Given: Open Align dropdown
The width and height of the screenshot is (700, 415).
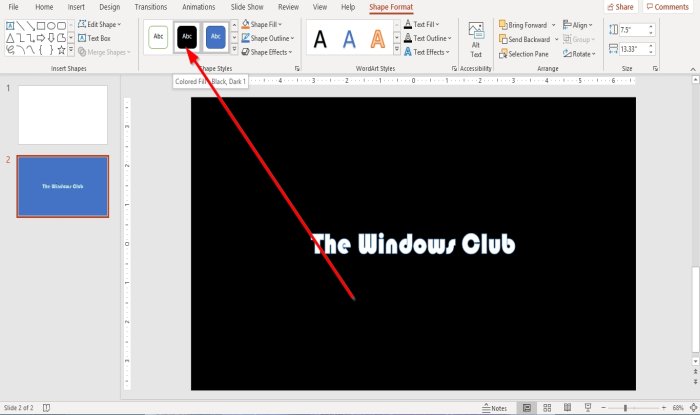Looking at the screenshot, I should (578, 25).
